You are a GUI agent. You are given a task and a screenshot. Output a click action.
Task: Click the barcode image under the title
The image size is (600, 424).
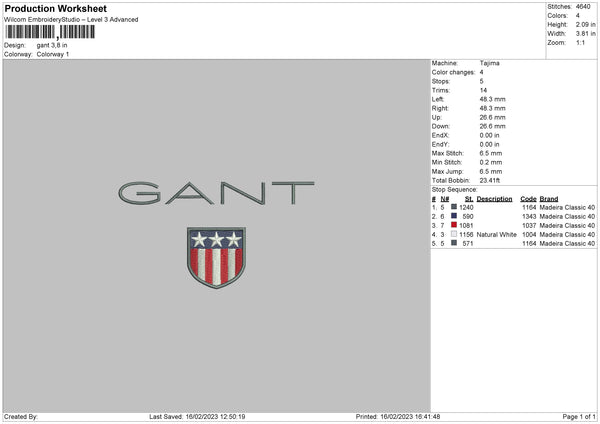(x=50, y=32)
